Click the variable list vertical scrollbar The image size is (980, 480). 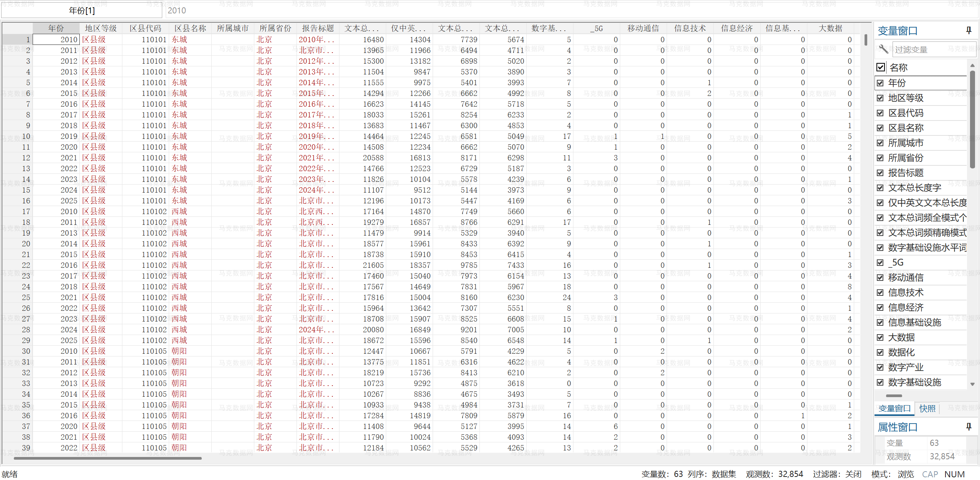click(972, 119)
